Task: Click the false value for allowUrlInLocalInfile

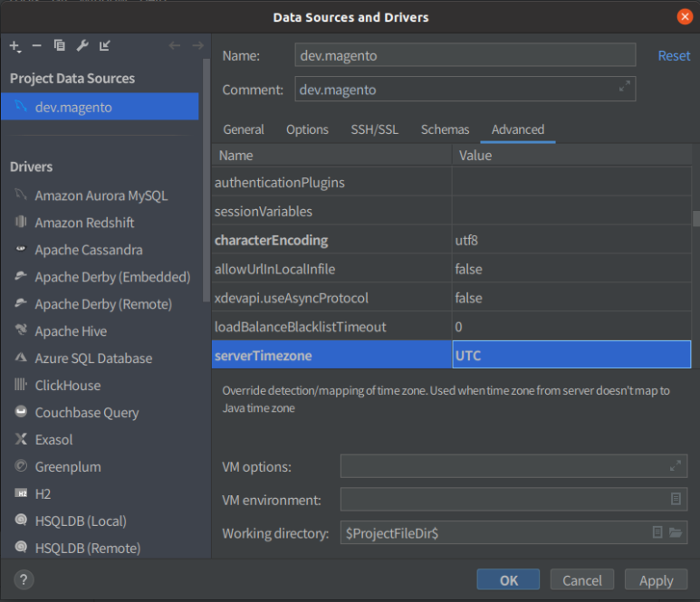Action: click(x=571, y=269)
